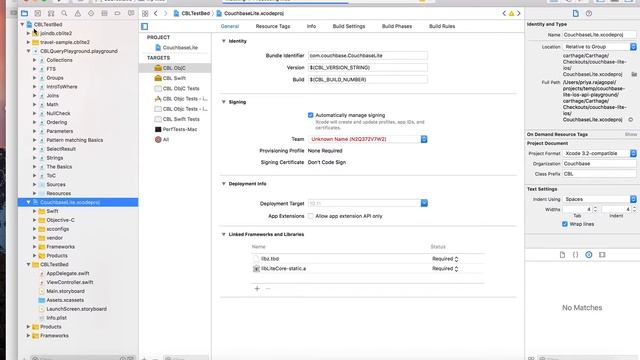The height and width of the screenshot is (360, 640).
Task: Open the Media library icon
Action: (602, 255)
